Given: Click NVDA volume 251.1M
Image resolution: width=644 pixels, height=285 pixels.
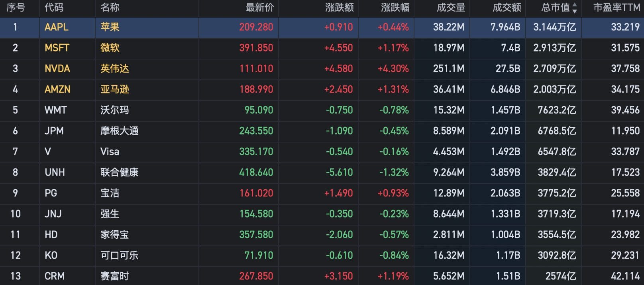Looking at the screenshot, I should [449, 69].
